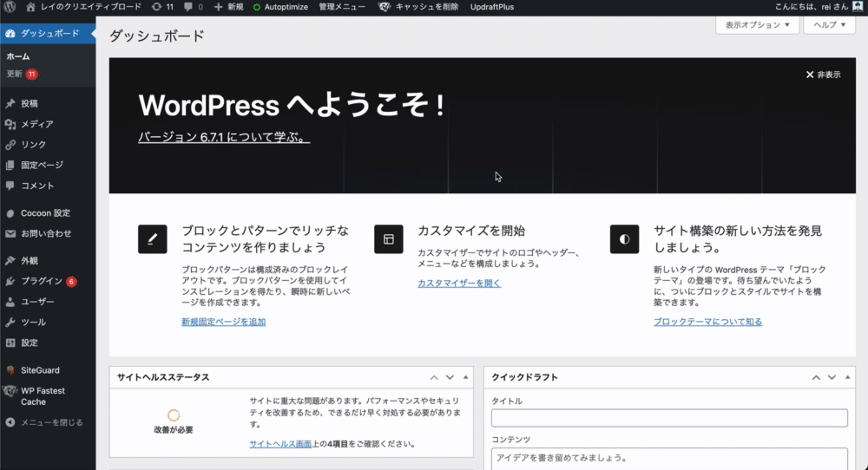Click the updates refresh icon showing 11
Image resolution: width=868 pixels, height=470 pixels.
tap(157, 7)
